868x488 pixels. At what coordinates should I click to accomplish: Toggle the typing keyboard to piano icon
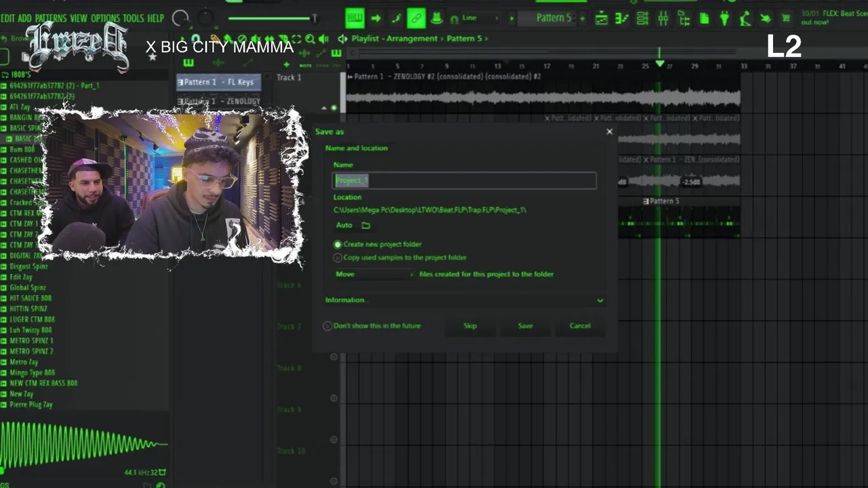coord(355,18)
